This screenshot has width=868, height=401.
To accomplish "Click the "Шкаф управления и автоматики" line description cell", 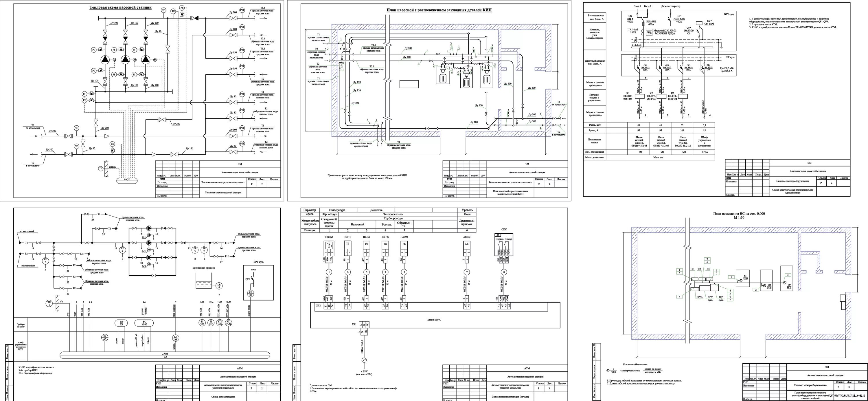I will coord(705,141).
